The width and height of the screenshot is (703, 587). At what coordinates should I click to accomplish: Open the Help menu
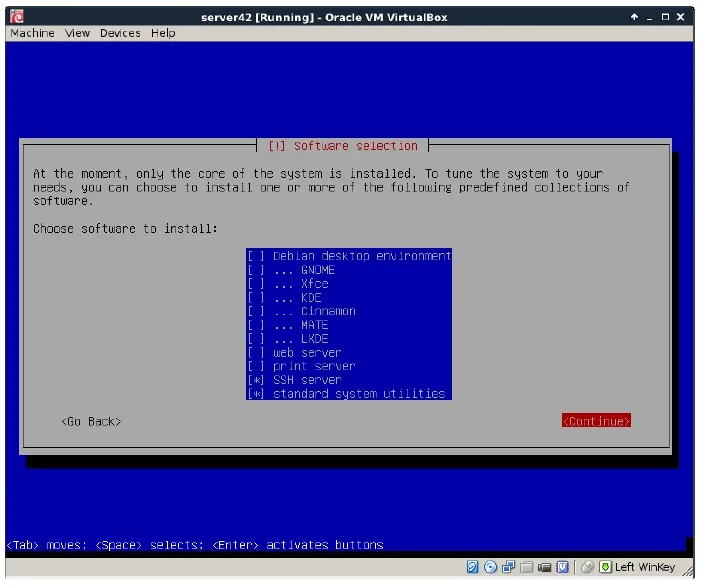tap(163, 33)
